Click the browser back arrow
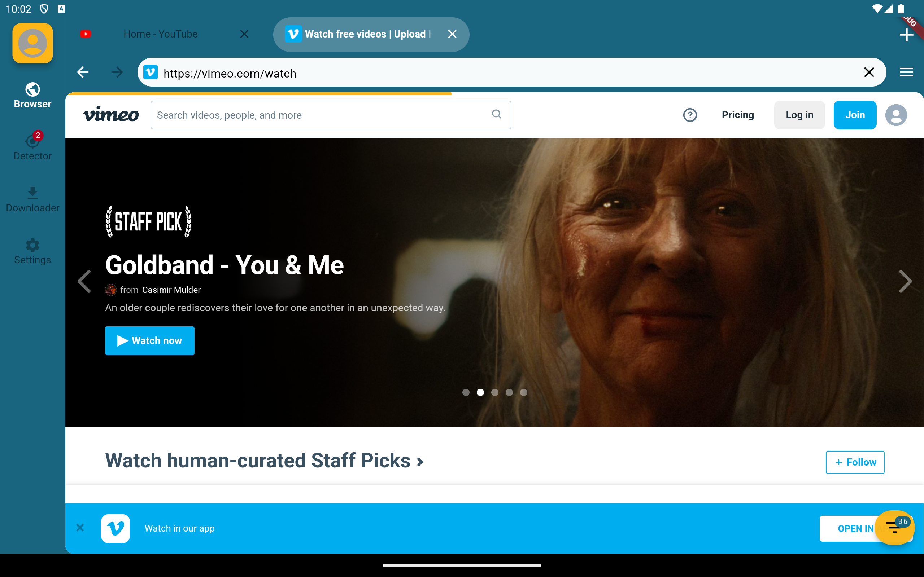 click(x=82, y=72)
